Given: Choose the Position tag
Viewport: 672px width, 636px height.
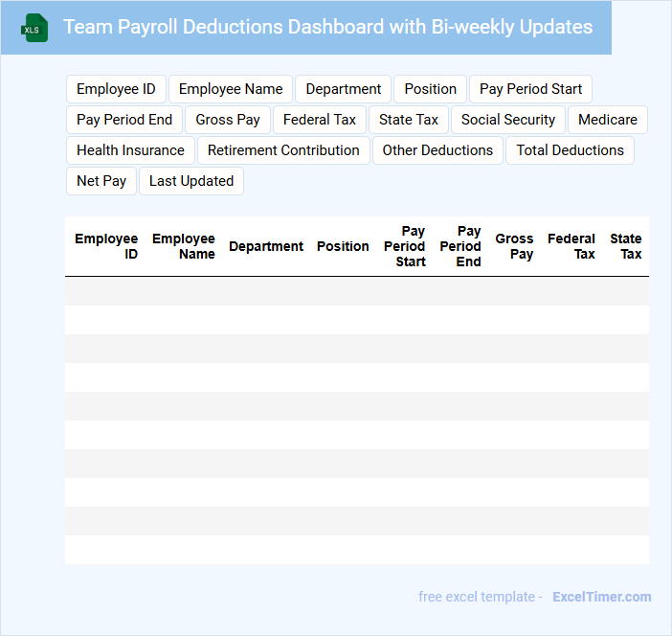Looking at the screenshot, I should tap(430, 89).
